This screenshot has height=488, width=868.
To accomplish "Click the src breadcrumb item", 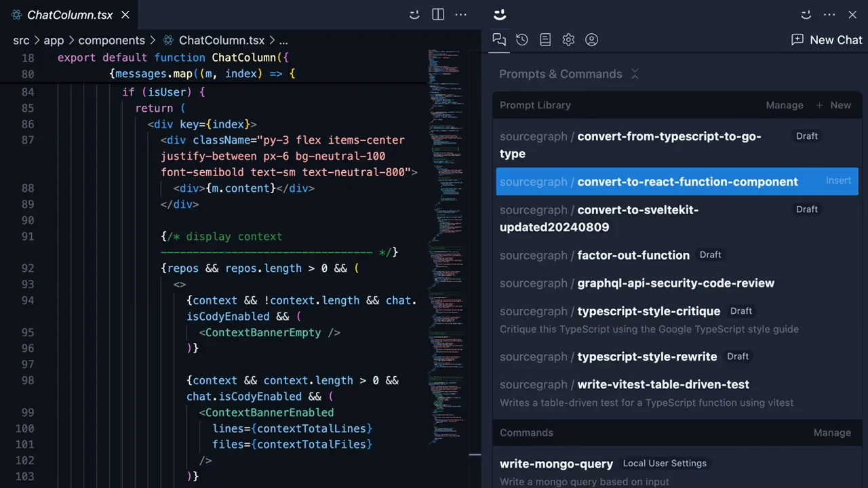I will (x=20, y=40).
